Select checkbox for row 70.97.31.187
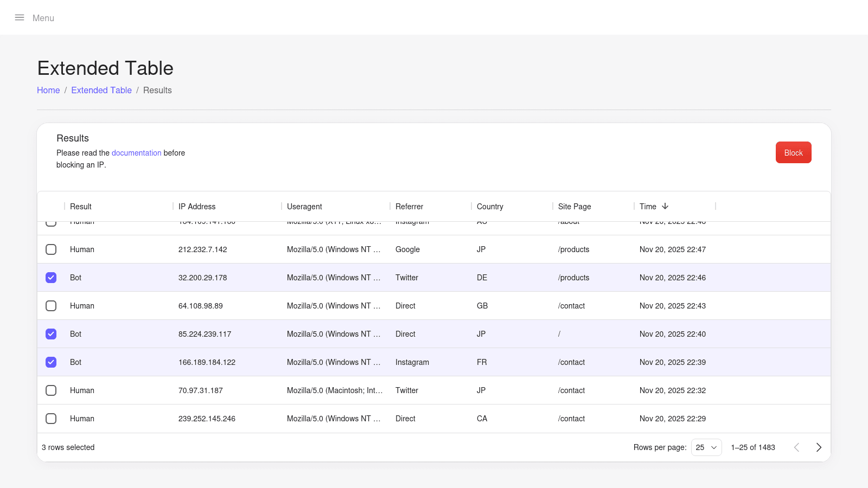 point(51,390)
